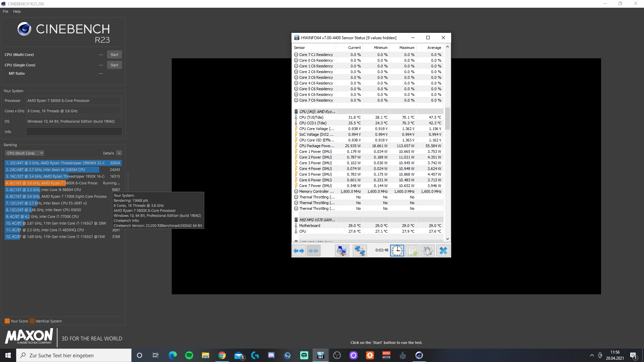Start the CPU Single Core test

(x=114, y=65)
